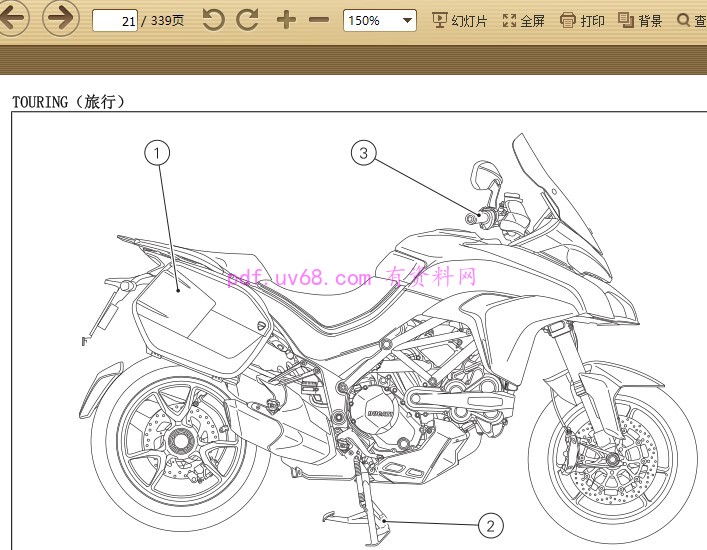707x550 pixels.
Task: Click callout number 2 near the stand
Action: [x=489, y=525]
